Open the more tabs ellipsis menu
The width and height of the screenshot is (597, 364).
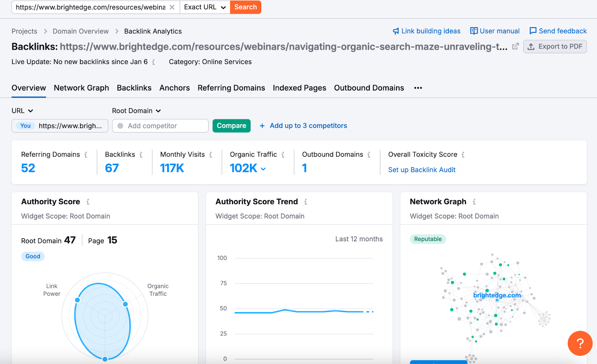418,88
